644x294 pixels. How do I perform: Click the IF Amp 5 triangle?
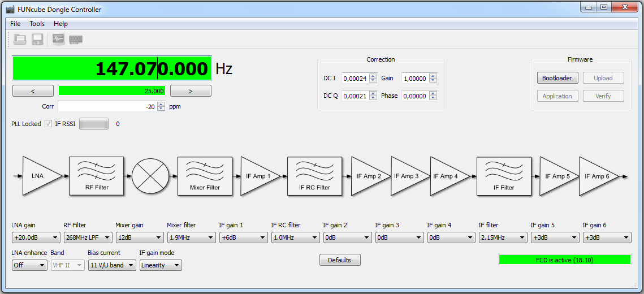point(557,176)
